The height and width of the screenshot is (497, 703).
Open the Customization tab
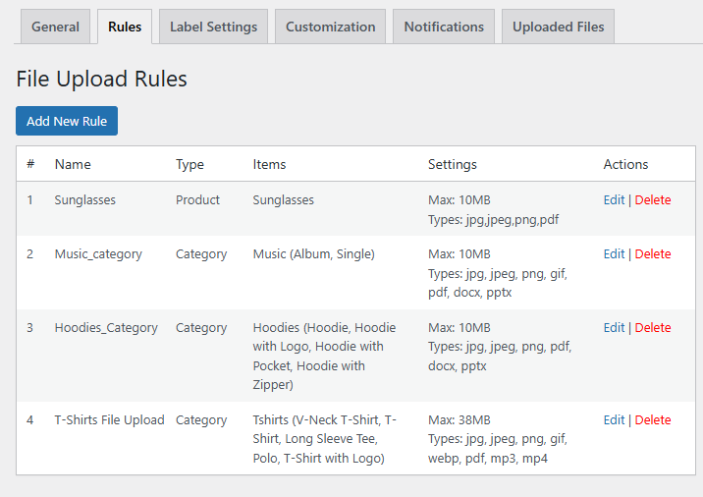point(330,27)
